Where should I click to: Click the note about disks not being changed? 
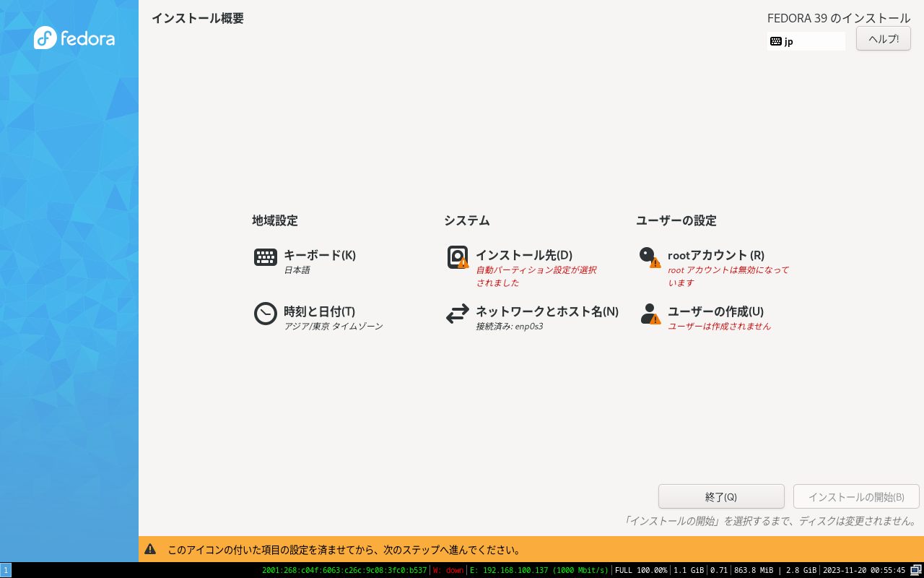770,521
